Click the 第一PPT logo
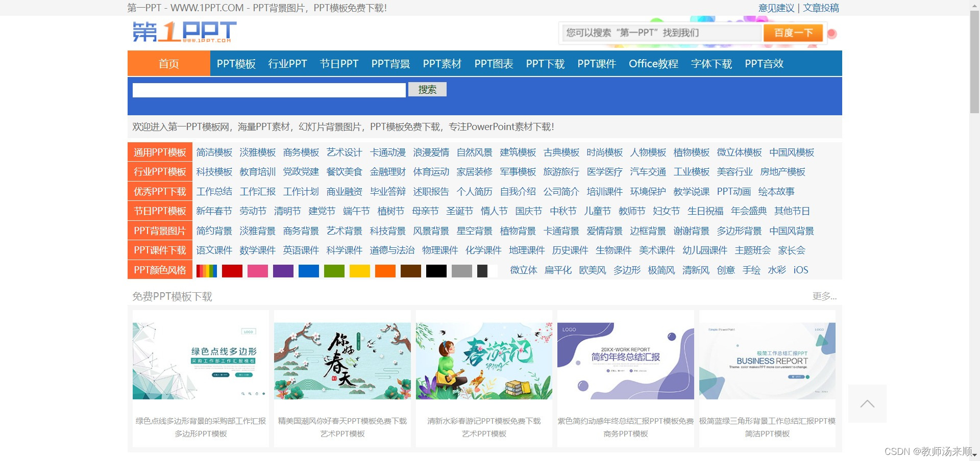Viewport: 980px width, 461px height. (x=185, y=32)
